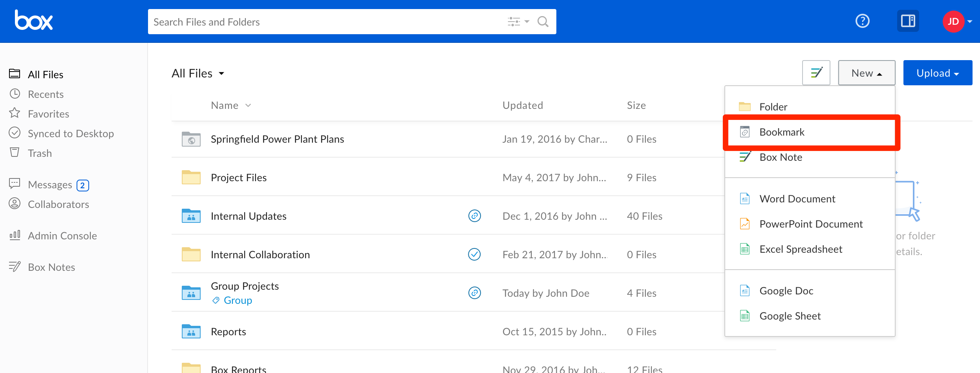The image size is (980, 373).
Task: Open Messages in sidebar
Action: tap(50, 185)
